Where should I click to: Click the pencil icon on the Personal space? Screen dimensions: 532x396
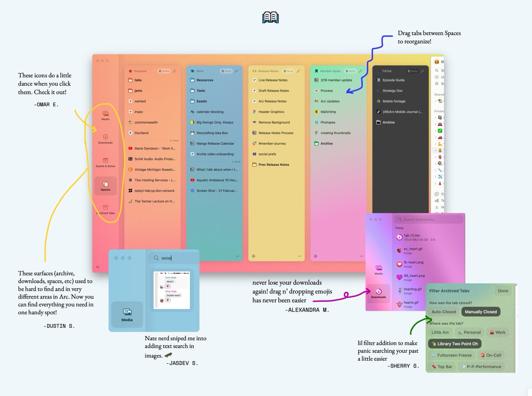[175, 71]
